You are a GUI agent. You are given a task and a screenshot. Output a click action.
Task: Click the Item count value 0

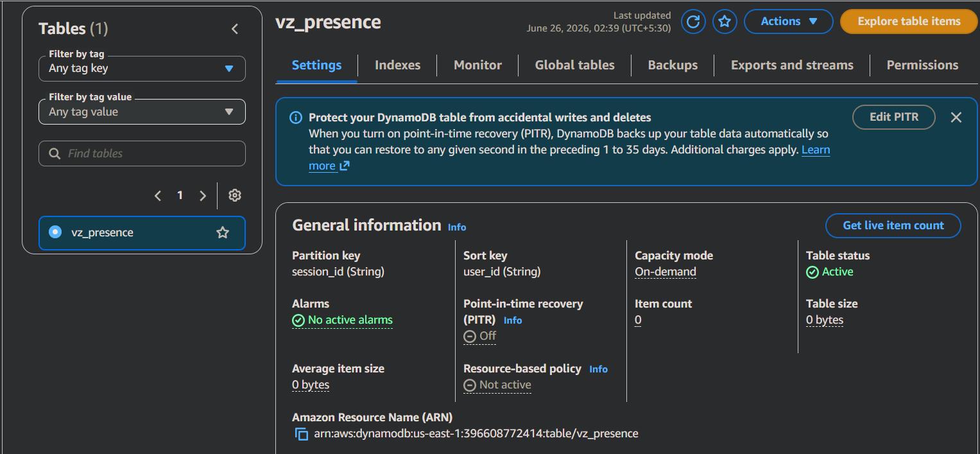click(x=638, y=320)
